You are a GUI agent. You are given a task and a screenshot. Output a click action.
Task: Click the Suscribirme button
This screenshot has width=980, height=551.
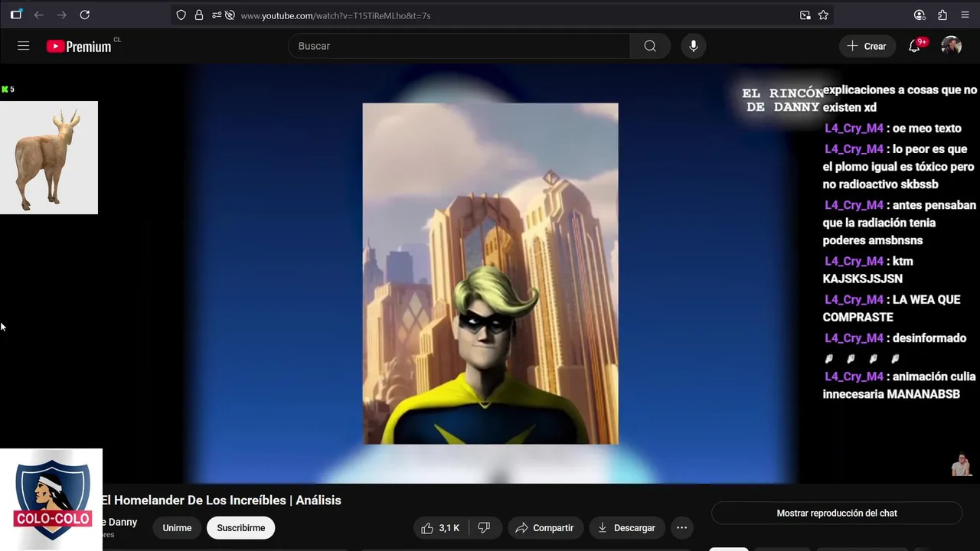(240, 528)
